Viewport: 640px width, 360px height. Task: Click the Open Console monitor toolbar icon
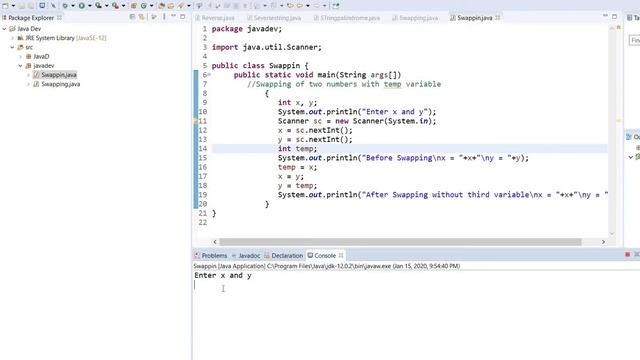tap(42, 6)
